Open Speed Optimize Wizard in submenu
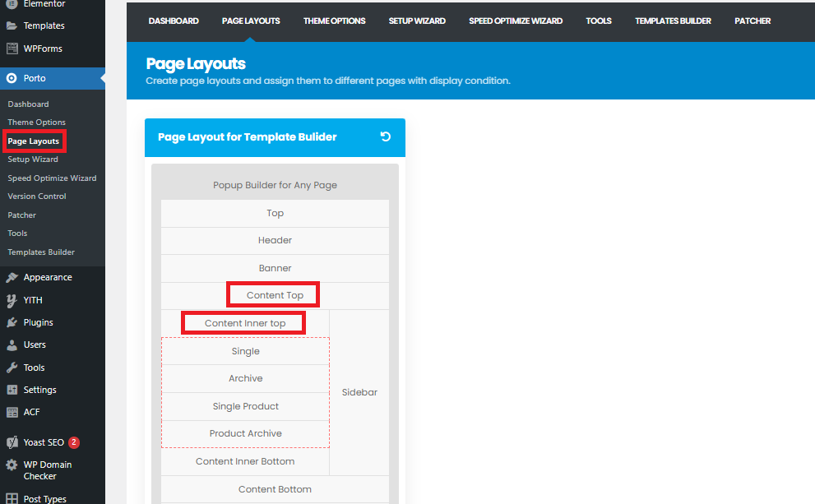 [52, 178]
